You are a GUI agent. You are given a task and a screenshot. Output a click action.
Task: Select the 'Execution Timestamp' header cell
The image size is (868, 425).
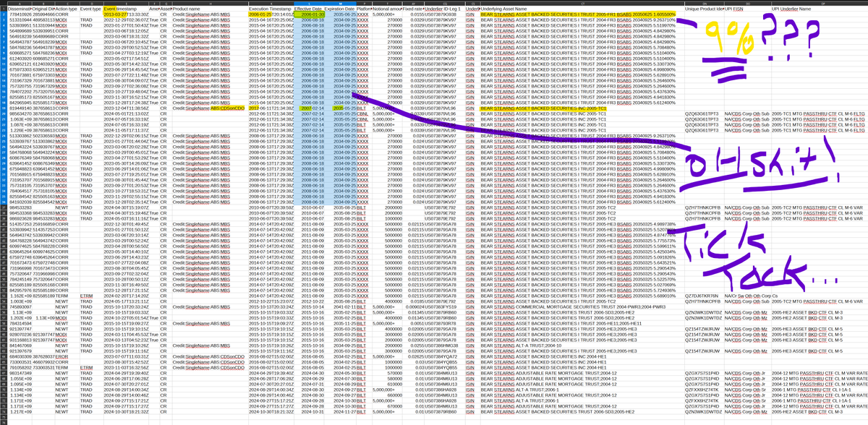270,8
